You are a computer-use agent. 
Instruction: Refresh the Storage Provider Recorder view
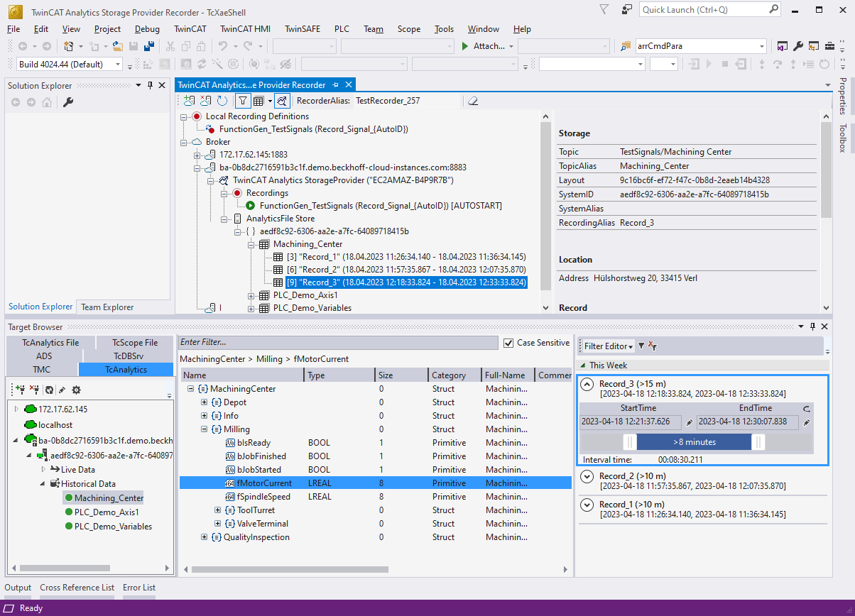click(x=222, y=101)
